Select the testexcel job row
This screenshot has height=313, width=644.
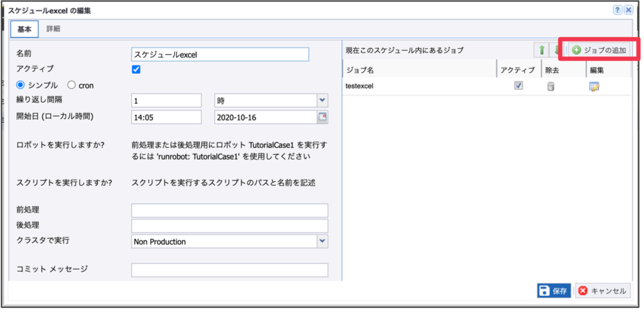487,86
